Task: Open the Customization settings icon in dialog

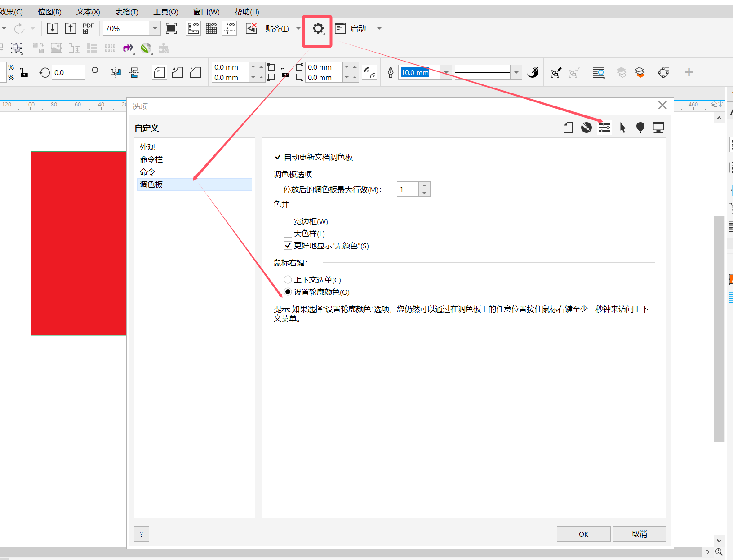Action: (x=604, y=128)
